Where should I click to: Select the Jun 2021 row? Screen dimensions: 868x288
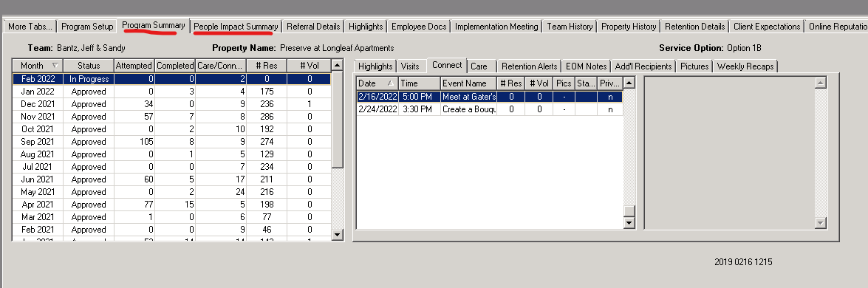(171, 179)
